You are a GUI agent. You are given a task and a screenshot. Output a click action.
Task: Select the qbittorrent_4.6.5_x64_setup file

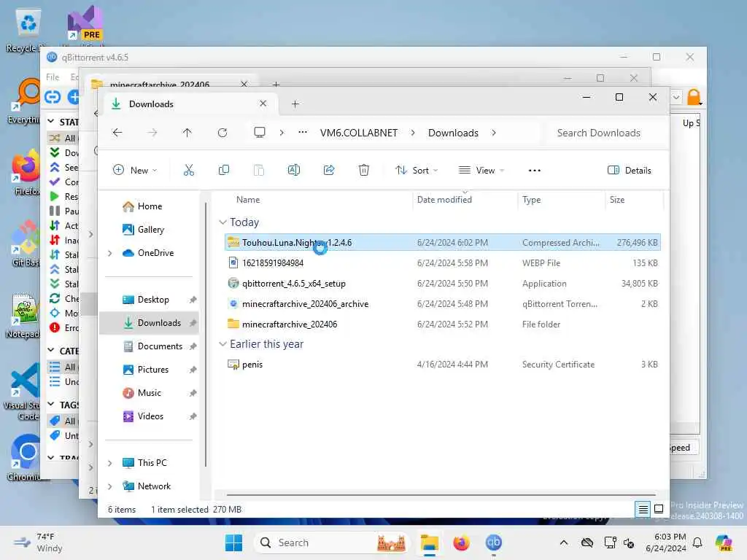pos(443,284)
